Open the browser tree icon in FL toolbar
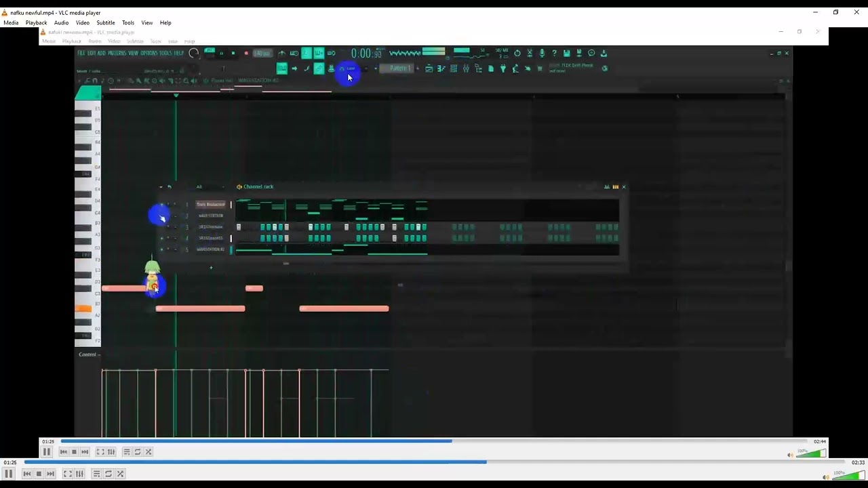The height and width of the screenshot is (488, 868). tap(478, 68)
